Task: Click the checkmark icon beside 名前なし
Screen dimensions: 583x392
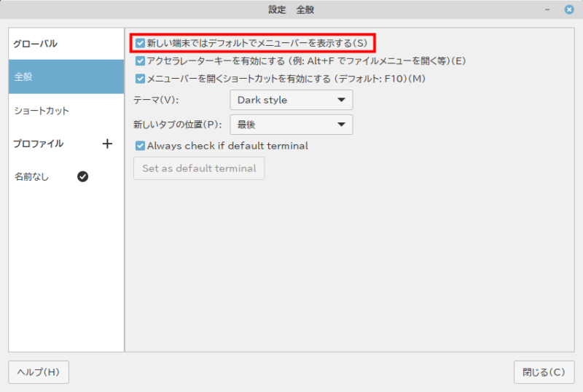Action: tap(83, 176)
